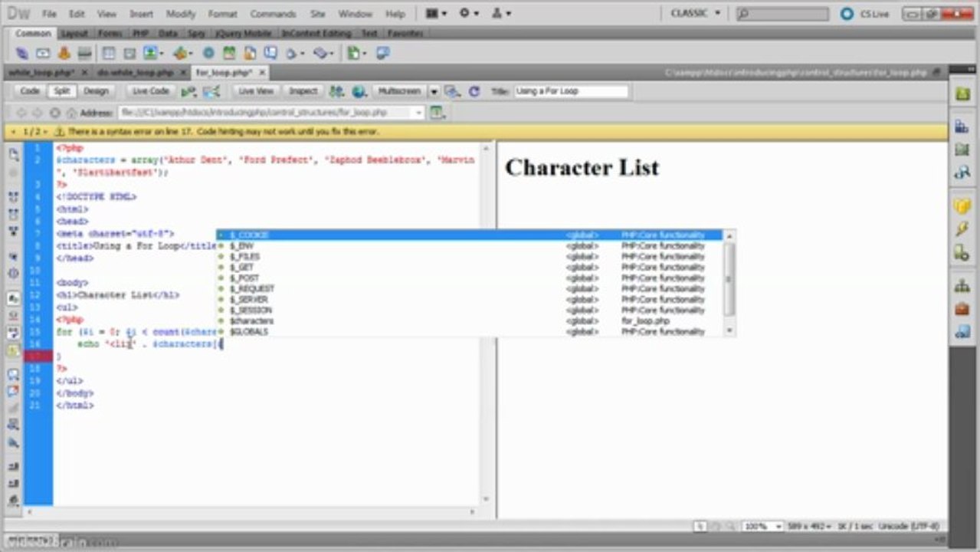Image resolution: width=980 pixels, height=552 pixels.
Task: Insert an Email Link
Action: (x=43, y=53)
